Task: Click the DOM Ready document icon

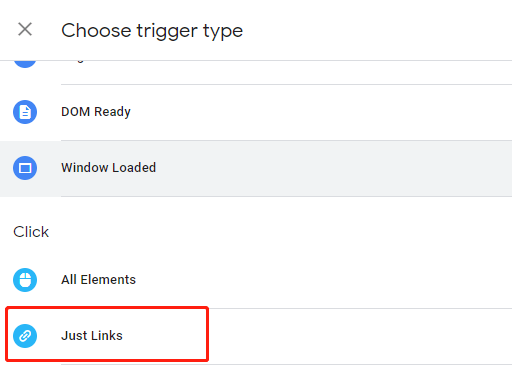Action: (x=25, y=112)
